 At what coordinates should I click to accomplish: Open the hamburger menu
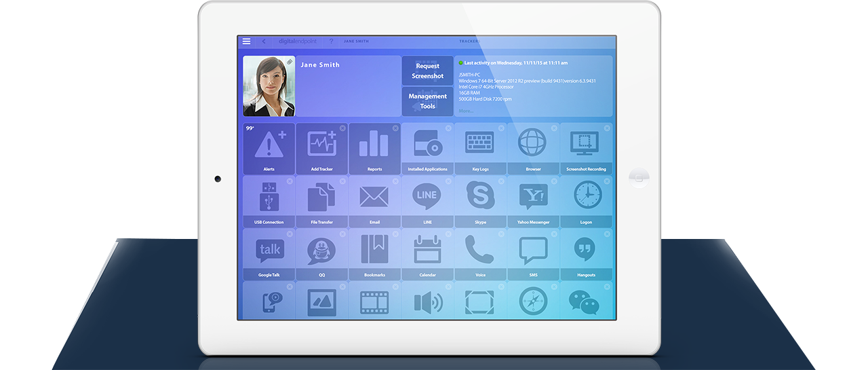tap(246, 41)
